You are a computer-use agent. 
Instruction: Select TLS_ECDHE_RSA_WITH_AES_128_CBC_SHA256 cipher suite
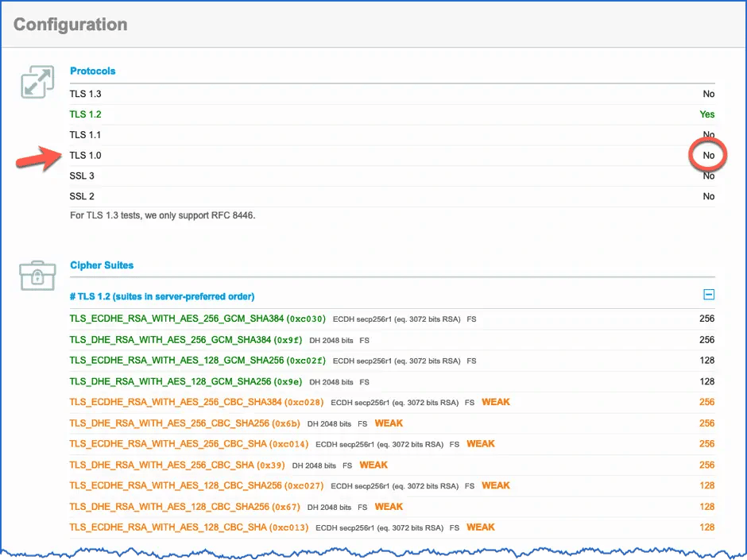click(x=196, y=485)
